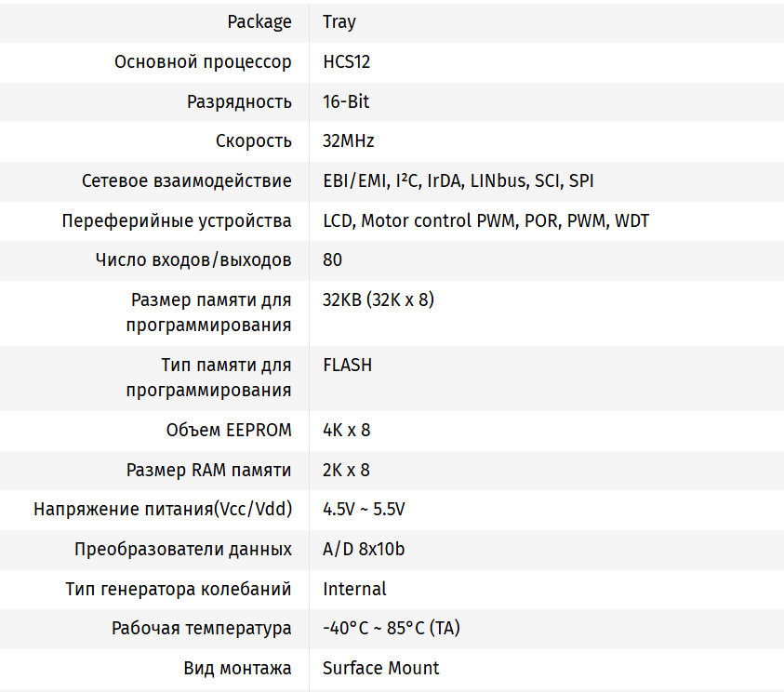
Task: Click the Package row label
Action: coord(259,21)
